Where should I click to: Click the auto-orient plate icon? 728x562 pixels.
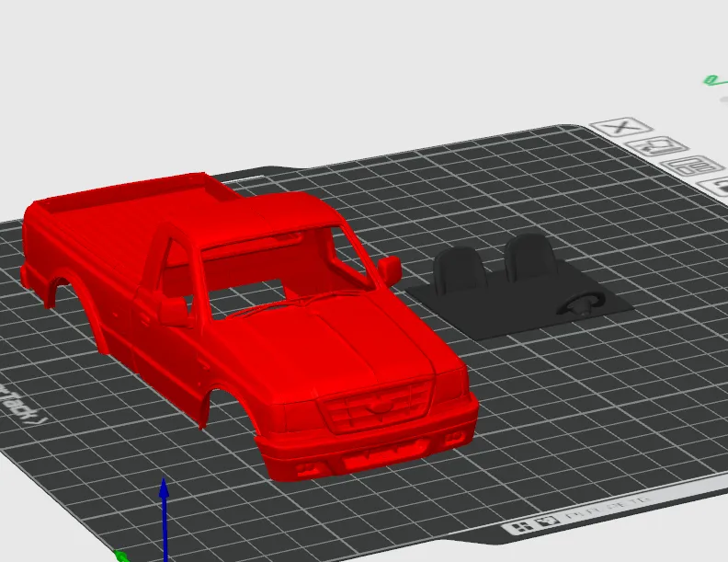click(658, 147)
